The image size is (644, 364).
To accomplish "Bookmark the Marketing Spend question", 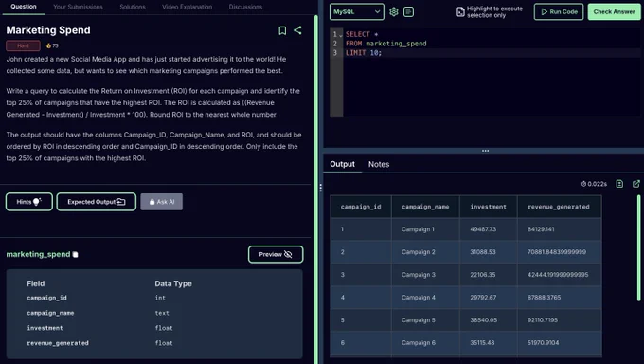I will (282, 30).
